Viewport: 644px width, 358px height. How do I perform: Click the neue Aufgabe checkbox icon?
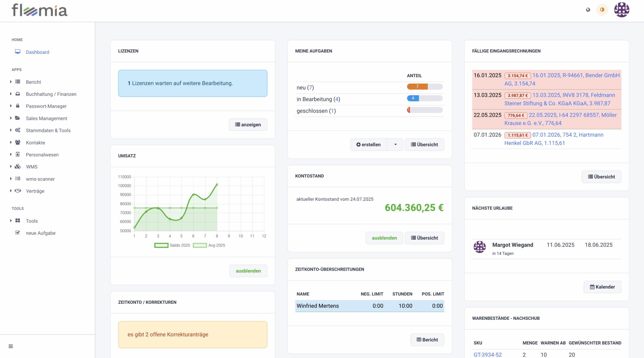(18, 233)
